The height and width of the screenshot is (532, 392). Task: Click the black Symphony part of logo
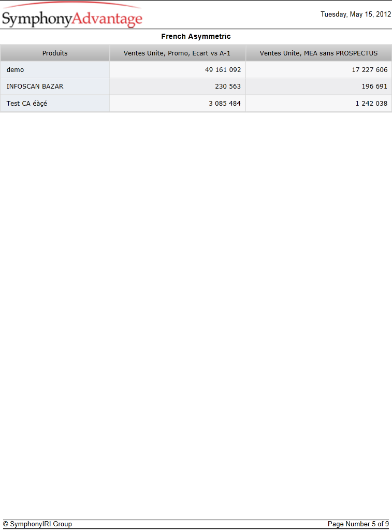tap(37, 19)
